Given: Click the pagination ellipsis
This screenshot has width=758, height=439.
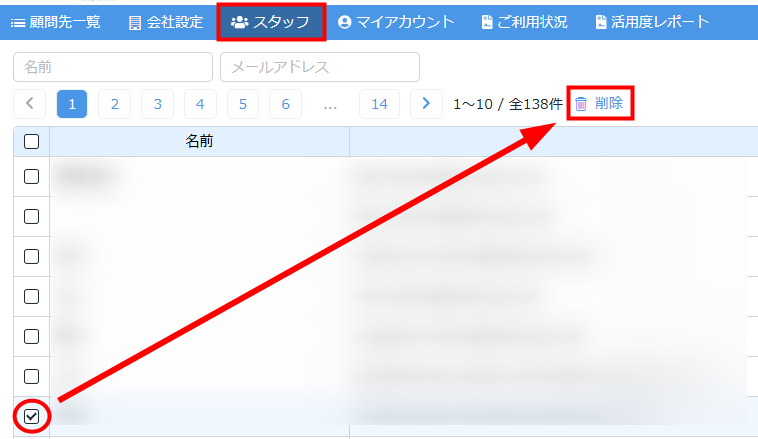Looking at the screenshot, I should tap(331, 104).
